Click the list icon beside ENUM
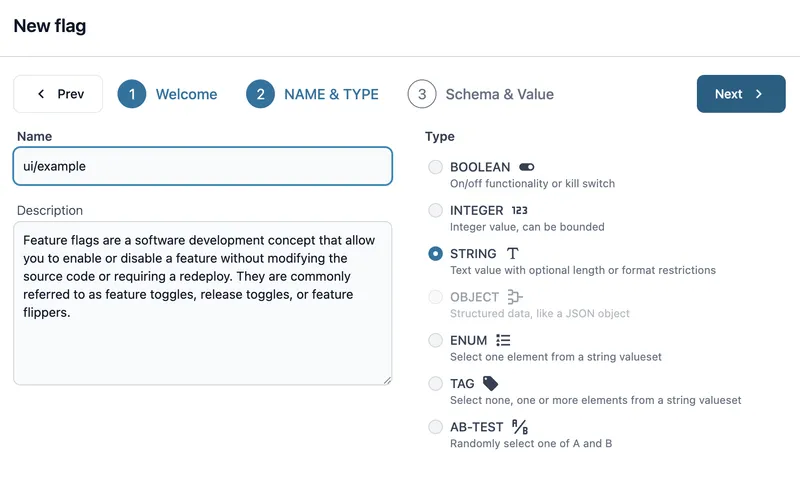Viewport: 800px width, 500px height. point(504,340)
